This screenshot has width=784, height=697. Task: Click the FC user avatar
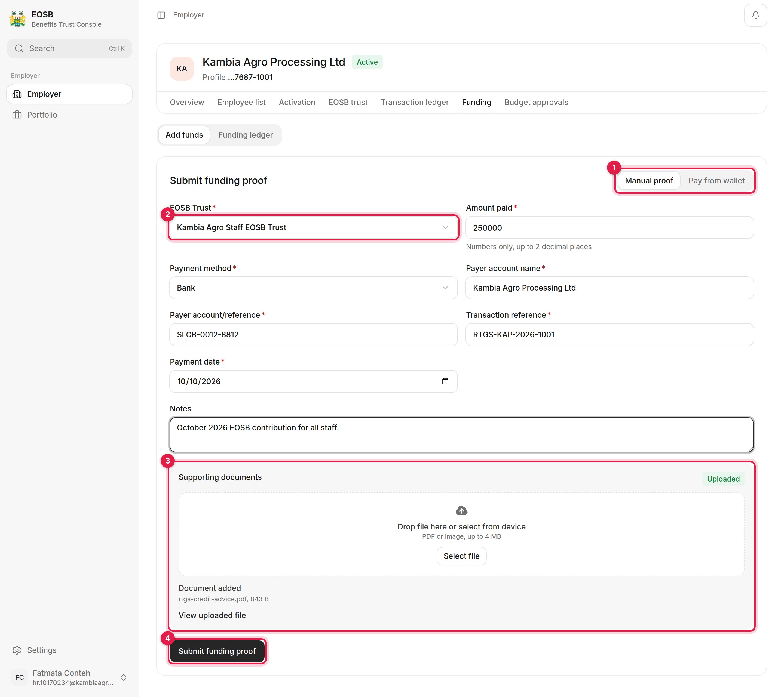(20, 677)
